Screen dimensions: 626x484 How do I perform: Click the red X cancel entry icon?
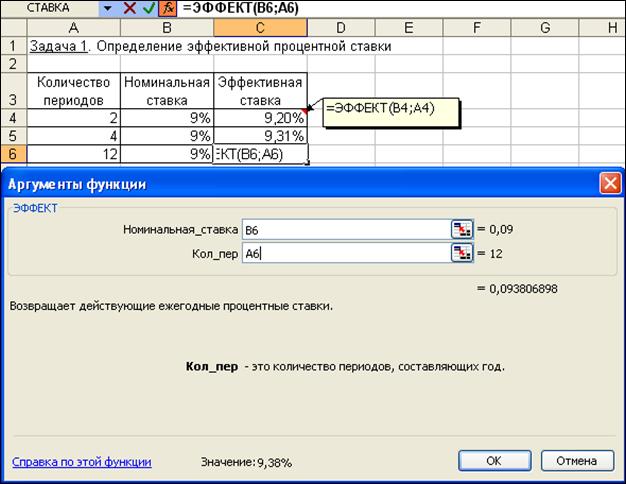(129, 8)
